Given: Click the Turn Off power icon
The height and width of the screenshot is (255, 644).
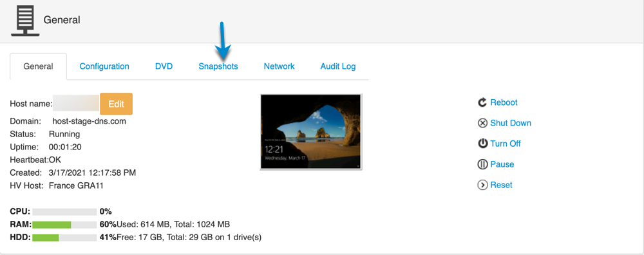Looking at the screenshot, I should pos(482,144).
